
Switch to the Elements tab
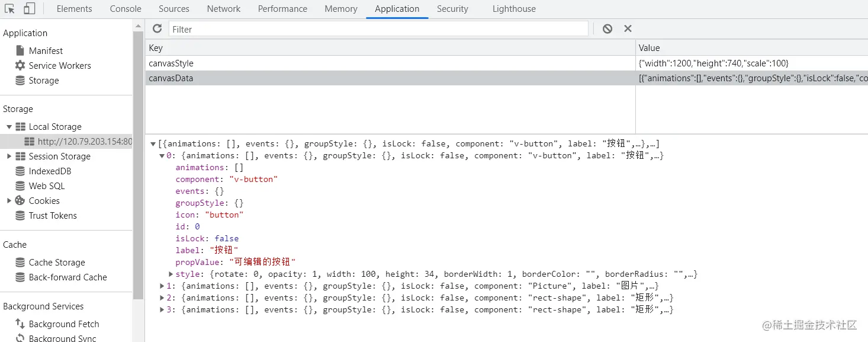[75, 9]
